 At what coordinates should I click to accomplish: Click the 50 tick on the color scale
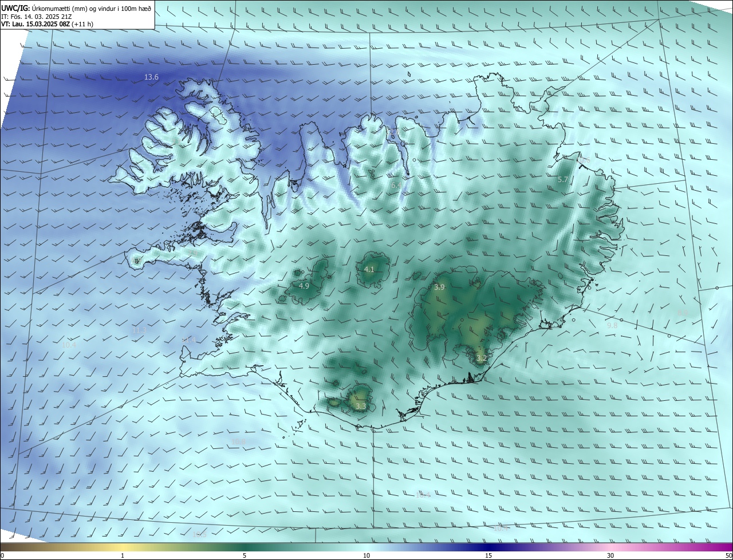coord(728,555)
